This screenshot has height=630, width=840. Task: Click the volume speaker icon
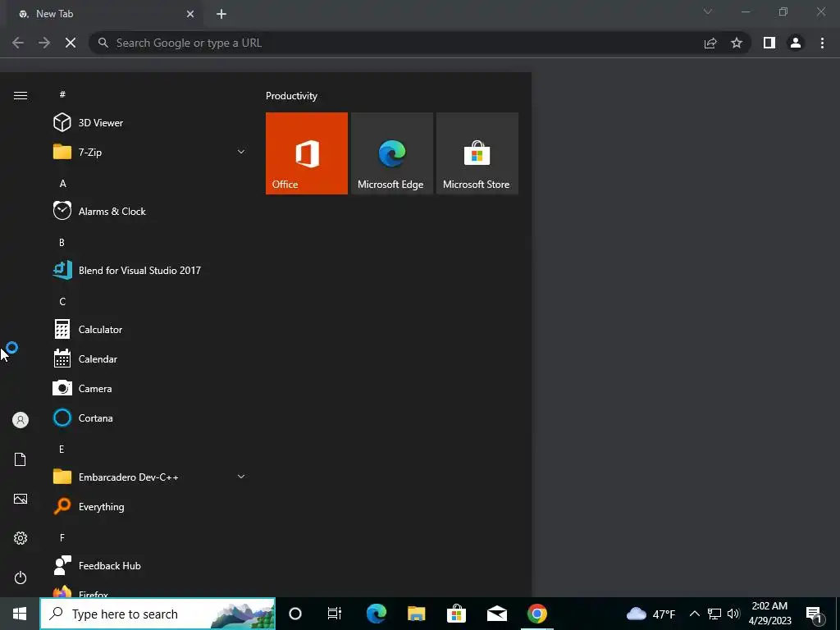pos(733,614)
